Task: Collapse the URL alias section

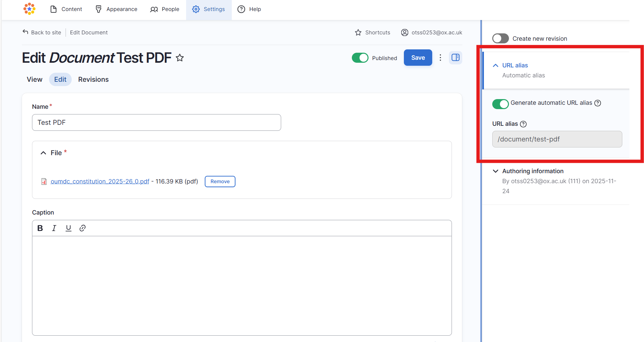Action: click(x=496, y=65)
